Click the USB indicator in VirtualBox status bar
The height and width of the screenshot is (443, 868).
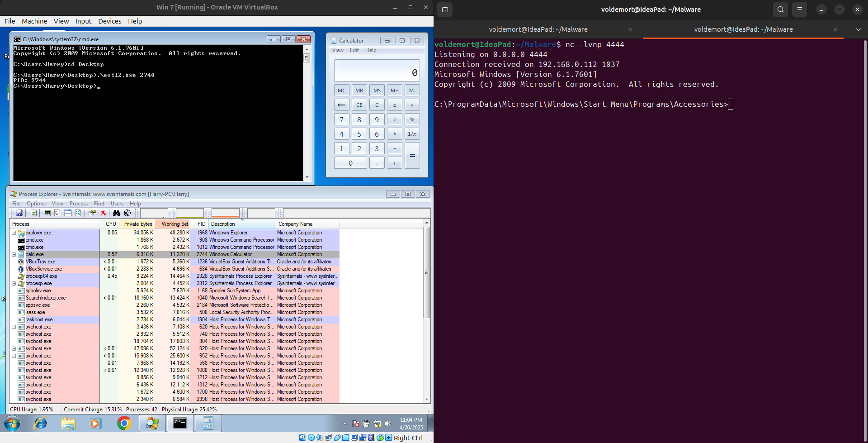pyautogui.click(x=337, y=438)
